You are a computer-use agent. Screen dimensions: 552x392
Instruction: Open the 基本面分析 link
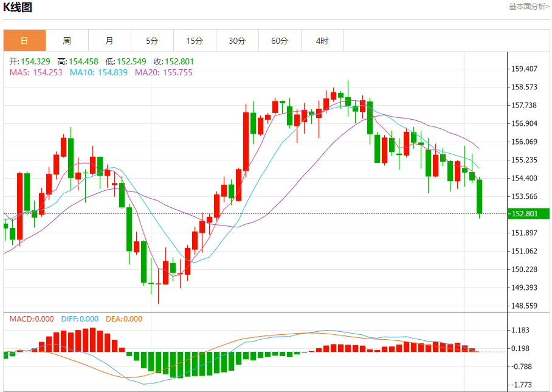coord(529,7)
